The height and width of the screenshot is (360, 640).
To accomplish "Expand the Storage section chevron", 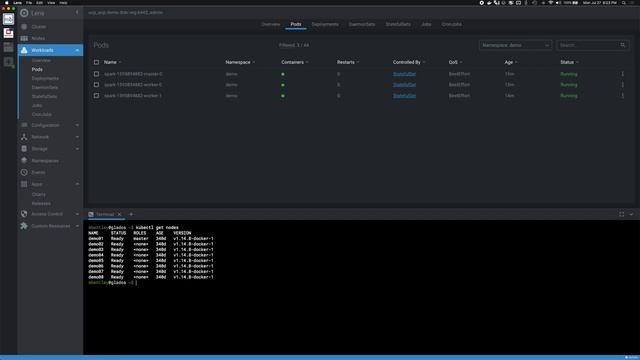I will click(x=77, y=149).
